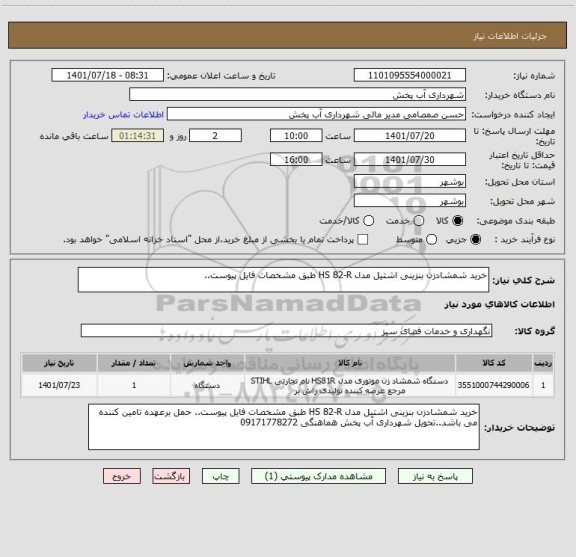This screenshot has width=576, height=557.
Task: Select the متوسط purchase type radio
Action: click(x=431, y=240)
